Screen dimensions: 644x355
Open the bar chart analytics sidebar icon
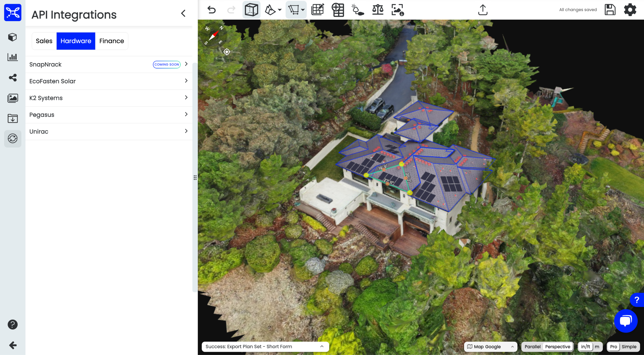(x=13, y=57)
